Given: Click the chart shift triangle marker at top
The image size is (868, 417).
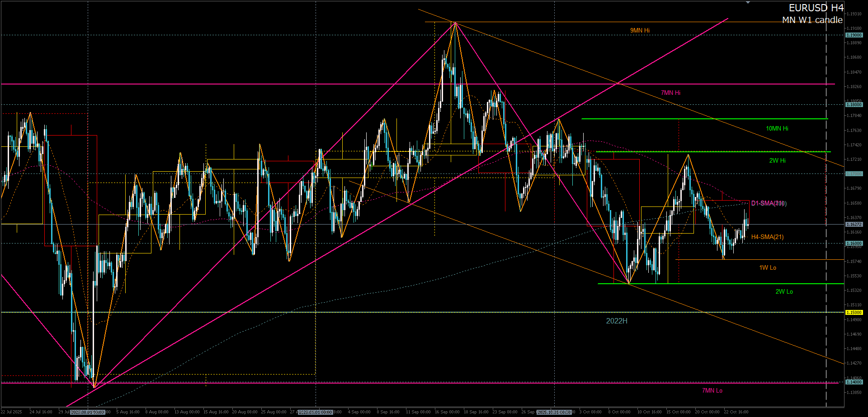Looking at the screenshot, I should [x=748, y=2].
